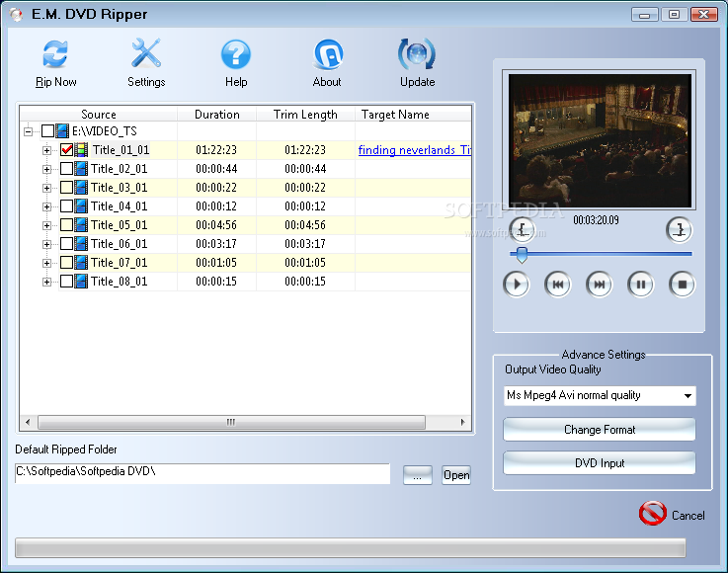The height and width of the screenshot is (573, 728).
Task: Check the Title_06_01 checkbox
Action: pyautogui.click(x=67, y=244)
